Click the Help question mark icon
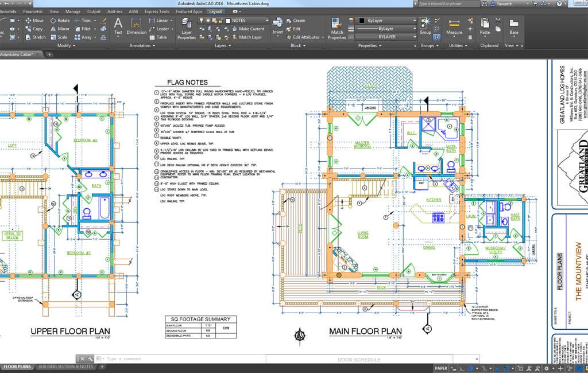This screenshot has width=588, height=374. pyautogui.click(x=559, y=4)
